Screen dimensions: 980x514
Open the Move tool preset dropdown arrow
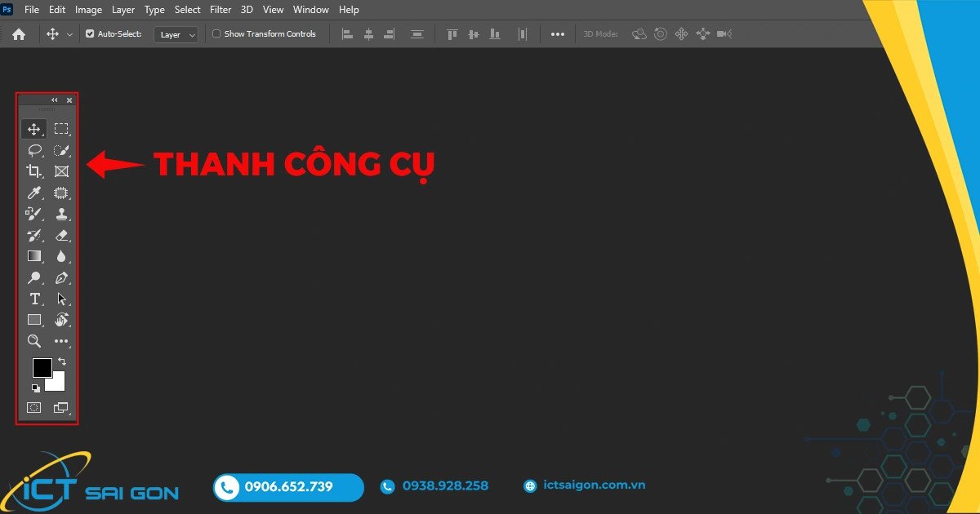tap(69, 34)
